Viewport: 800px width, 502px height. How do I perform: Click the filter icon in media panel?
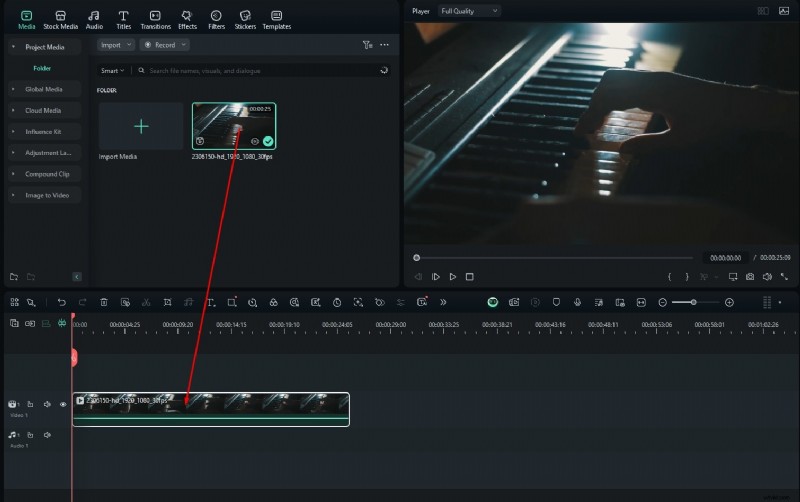367,45
